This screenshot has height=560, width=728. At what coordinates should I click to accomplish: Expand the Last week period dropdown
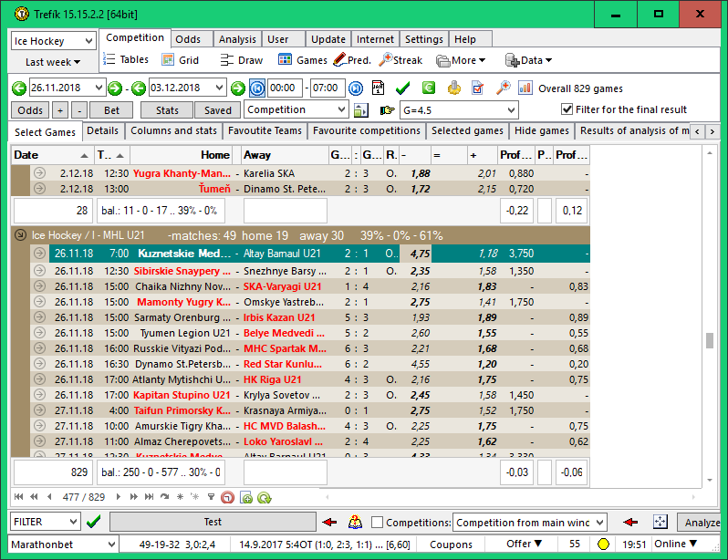click(53, 62)
